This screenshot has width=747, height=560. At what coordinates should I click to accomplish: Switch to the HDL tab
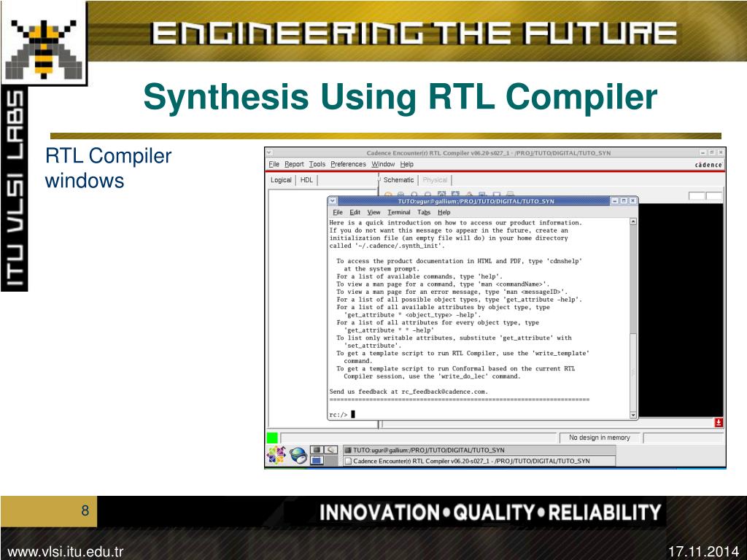(307, 180)
